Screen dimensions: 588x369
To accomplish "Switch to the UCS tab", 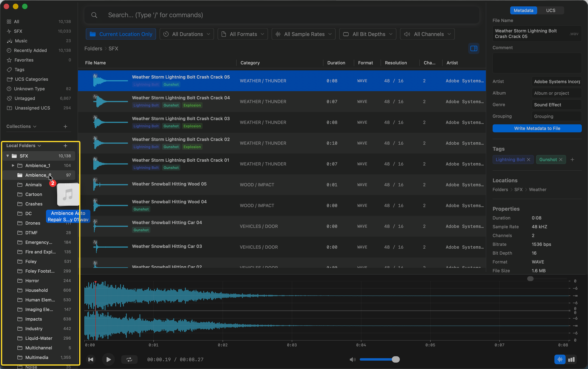I will coord(551,10).
